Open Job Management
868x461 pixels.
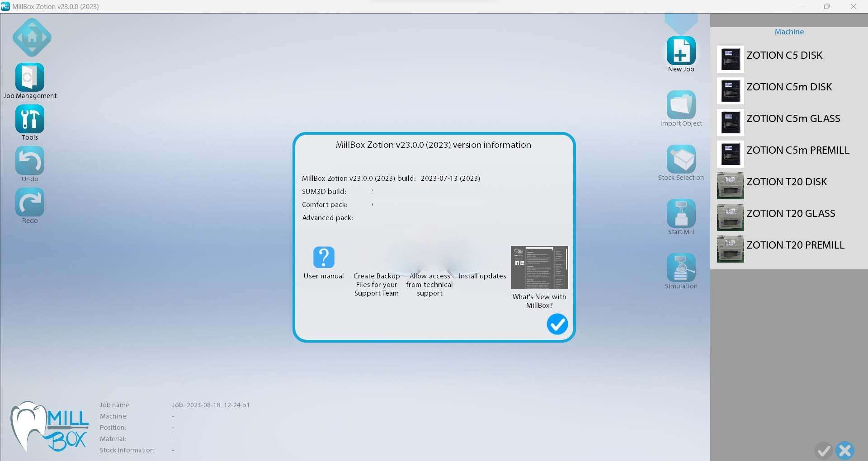(x=30, y=78)
